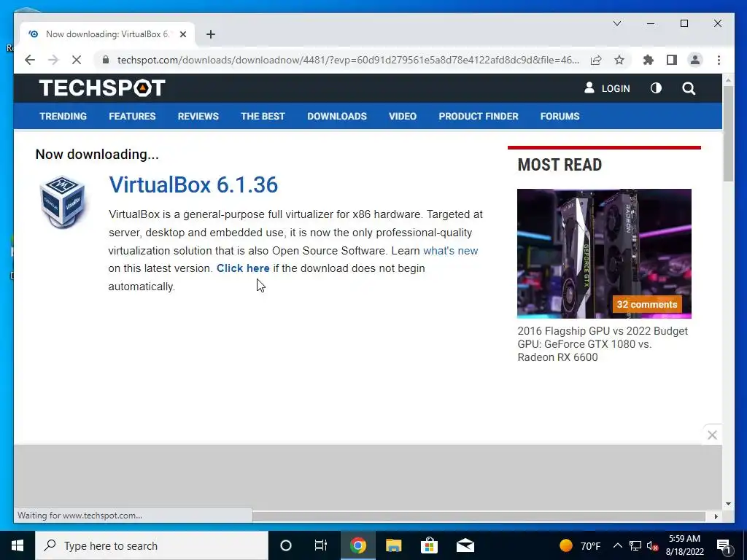Open Microsoft Store from the taskbar
This screenshot has width=747, height=560.
click(429, 545)
